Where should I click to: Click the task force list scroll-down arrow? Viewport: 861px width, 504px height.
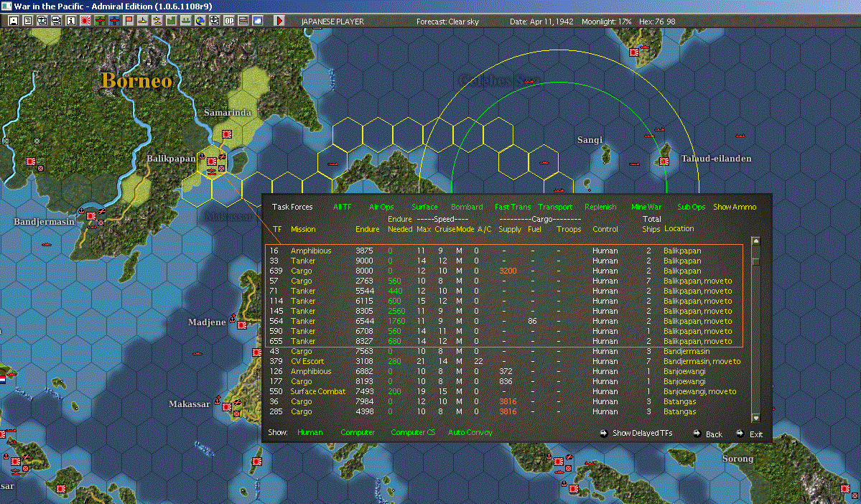755,418
